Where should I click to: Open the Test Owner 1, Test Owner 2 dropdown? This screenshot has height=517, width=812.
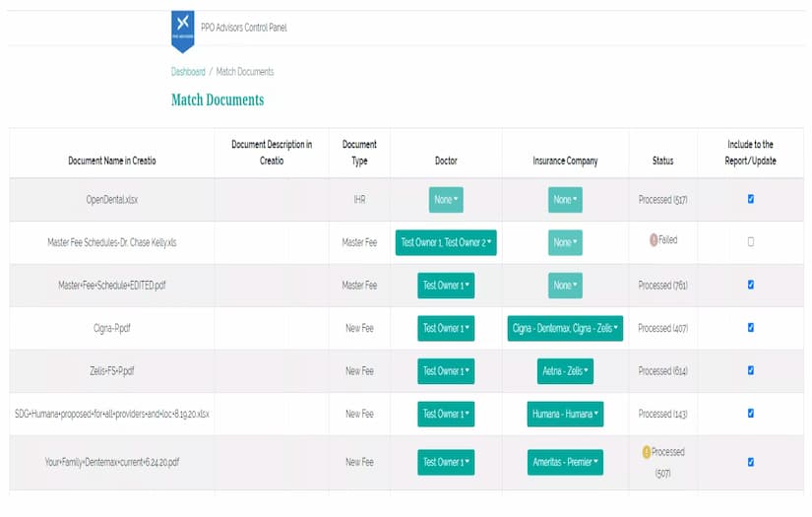[446, 242]
